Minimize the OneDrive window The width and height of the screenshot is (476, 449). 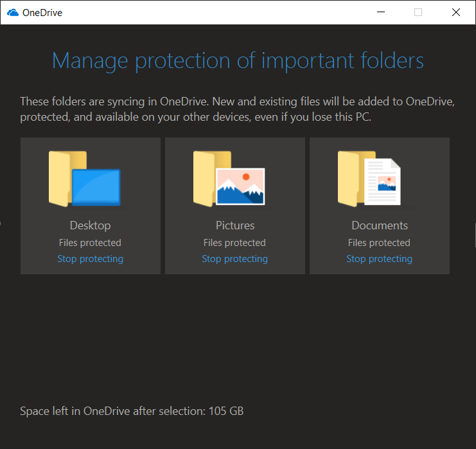pos(381,12)
